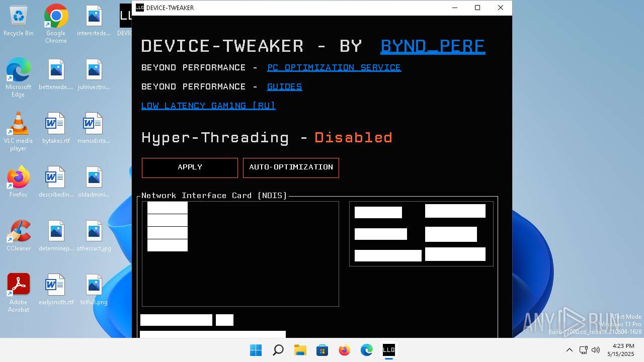Launch CCleaner from the desktop
The image size is (644, 362).
click(x=19, y=236)
